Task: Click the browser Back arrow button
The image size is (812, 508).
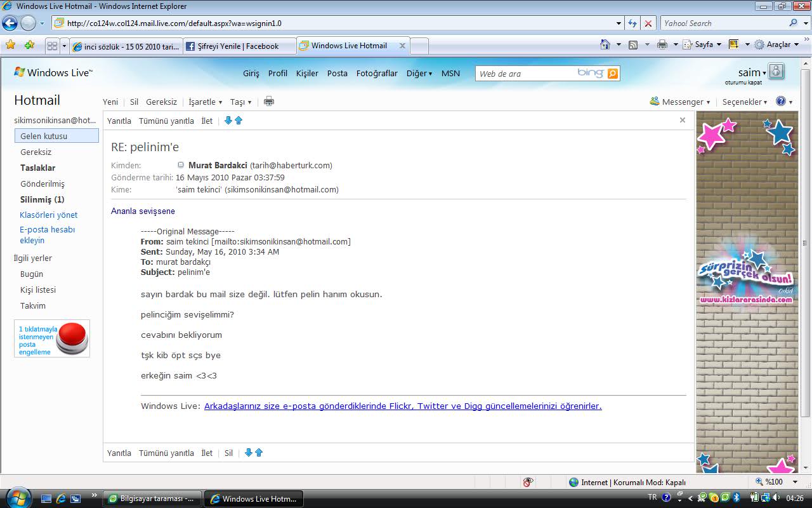Action: click(x=10, y=23)
